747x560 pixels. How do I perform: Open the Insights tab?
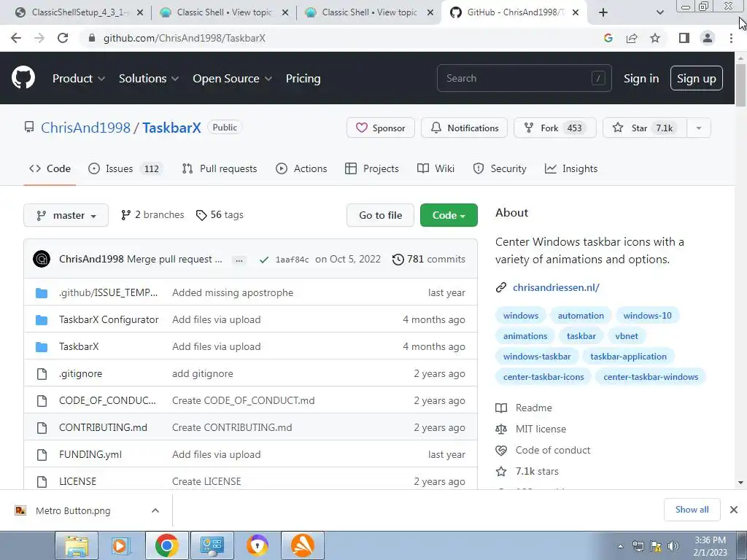click(x=571, y=168)
